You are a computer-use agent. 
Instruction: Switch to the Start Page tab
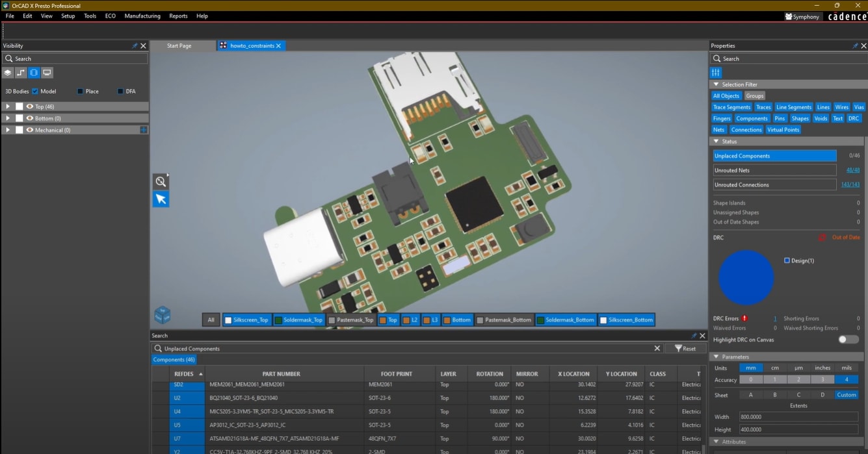click(179, 46)
